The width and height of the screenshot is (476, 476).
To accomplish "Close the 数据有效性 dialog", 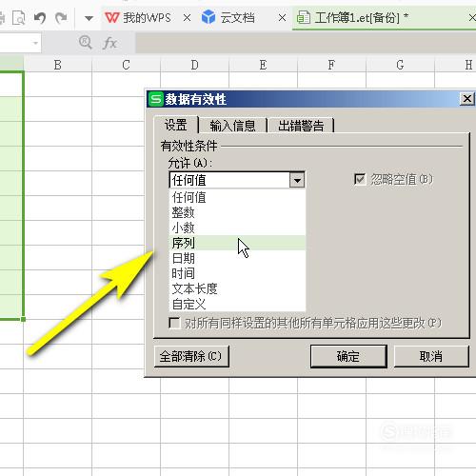I will click(x=467, y=99).
